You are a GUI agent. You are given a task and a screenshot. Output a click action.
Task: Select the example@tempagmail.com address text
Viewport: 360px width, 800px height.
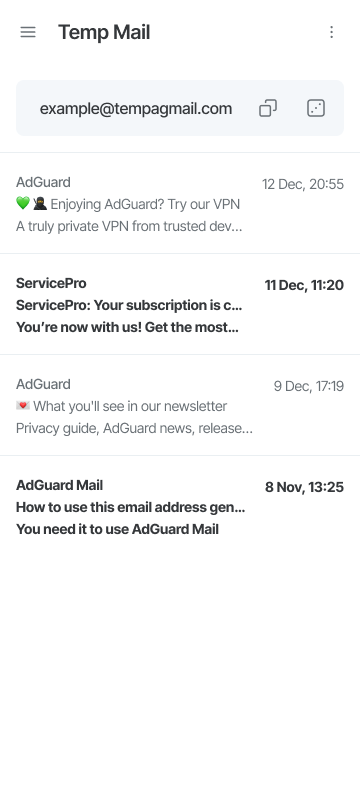(136, 109)
